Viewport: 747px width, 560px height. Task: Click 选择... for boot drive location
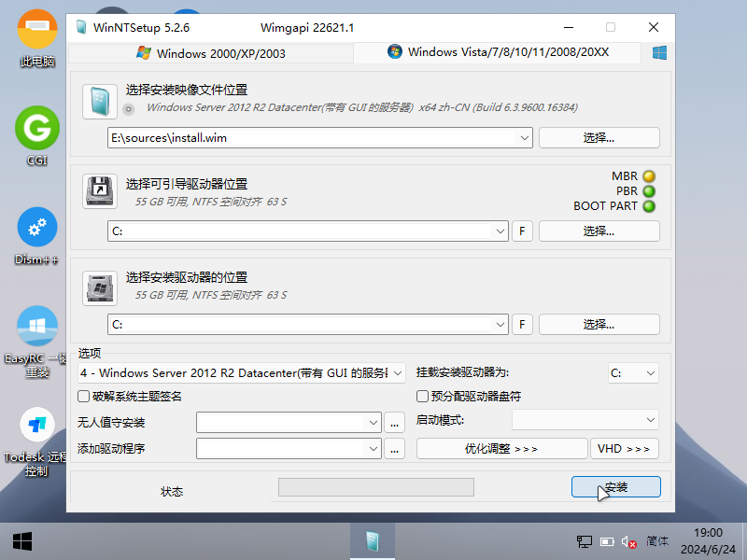[599, 231]
